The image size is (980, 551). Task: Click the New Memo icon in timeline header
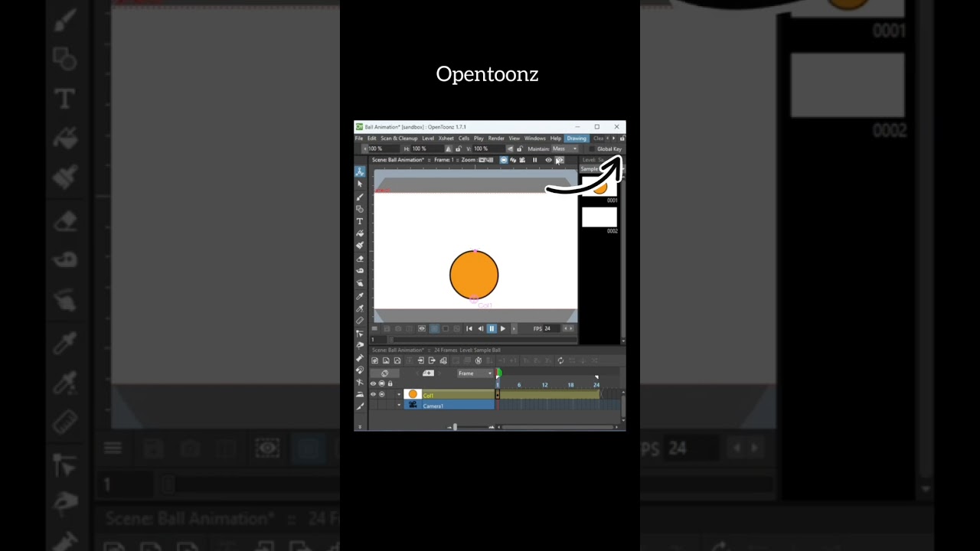pyautogui.click(x=428, y=373)
